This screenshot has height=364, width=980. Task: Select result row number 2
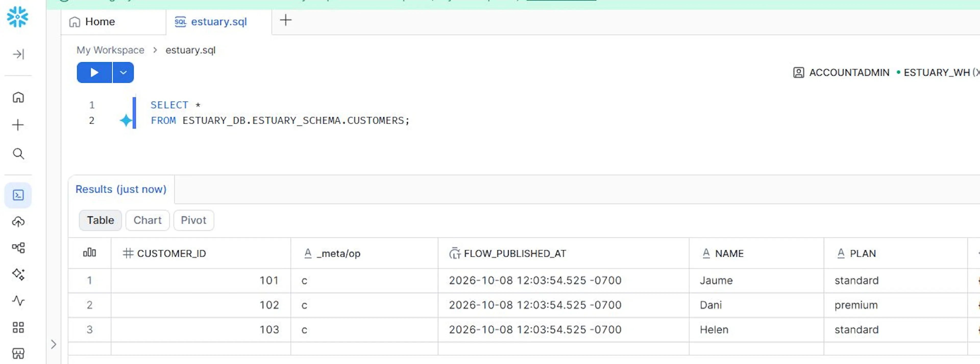coord(89,305)
